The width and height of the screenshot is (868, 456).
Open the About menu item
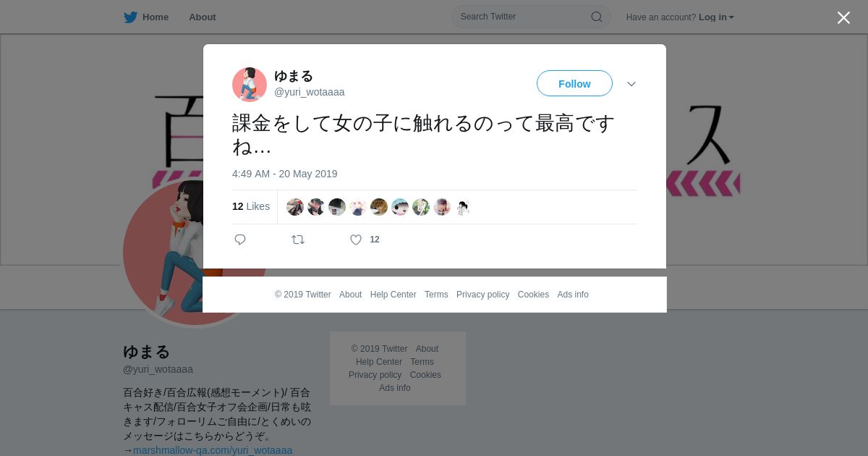click(203, 17)
